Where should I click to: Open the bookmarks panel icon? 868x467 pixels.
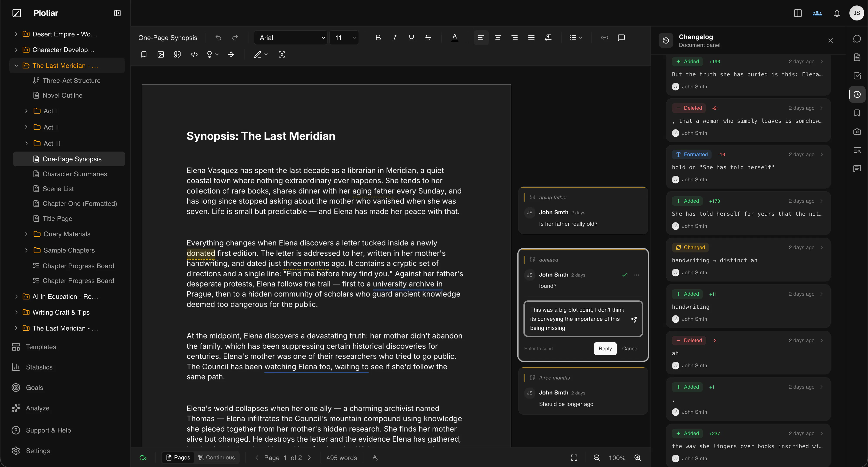(857, 113)
